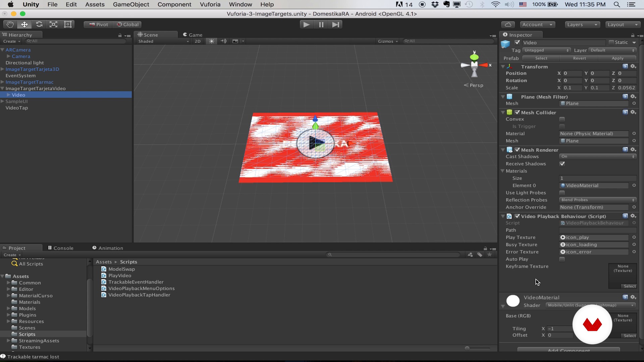Open Cast Shadows dropdown

tap(598, 157)
